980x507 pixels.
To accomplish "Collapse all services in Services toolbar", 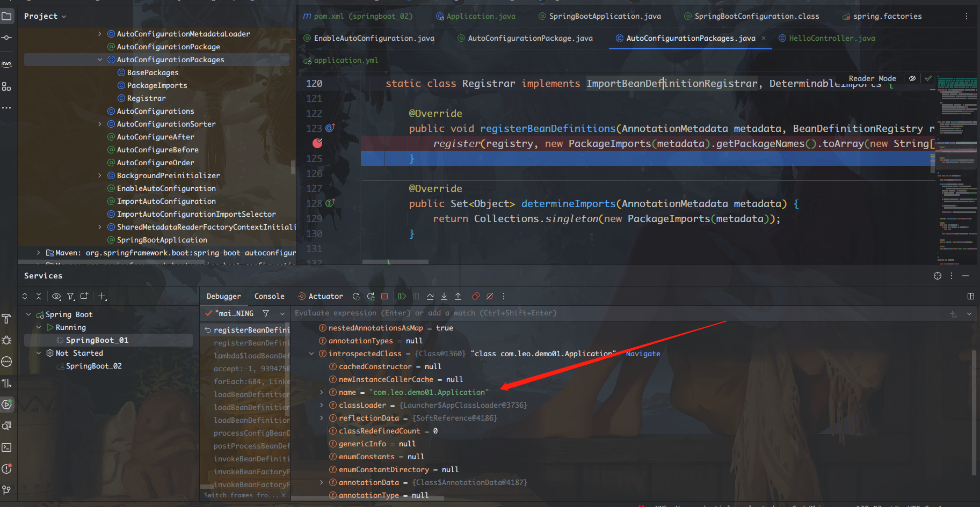I will (39, 296).
